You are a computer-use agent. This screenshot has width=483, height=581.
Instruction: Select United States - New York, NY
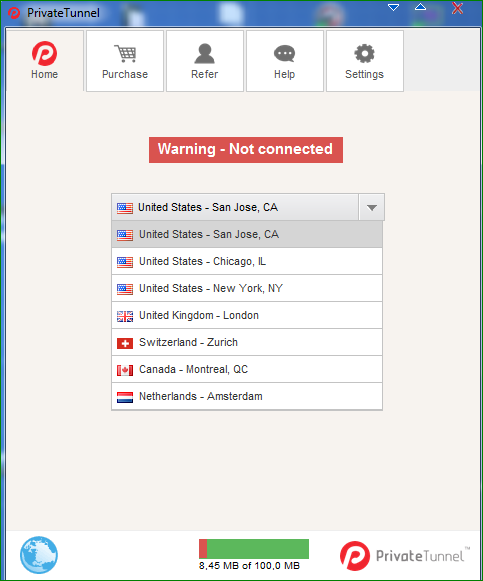coord(247,288)
